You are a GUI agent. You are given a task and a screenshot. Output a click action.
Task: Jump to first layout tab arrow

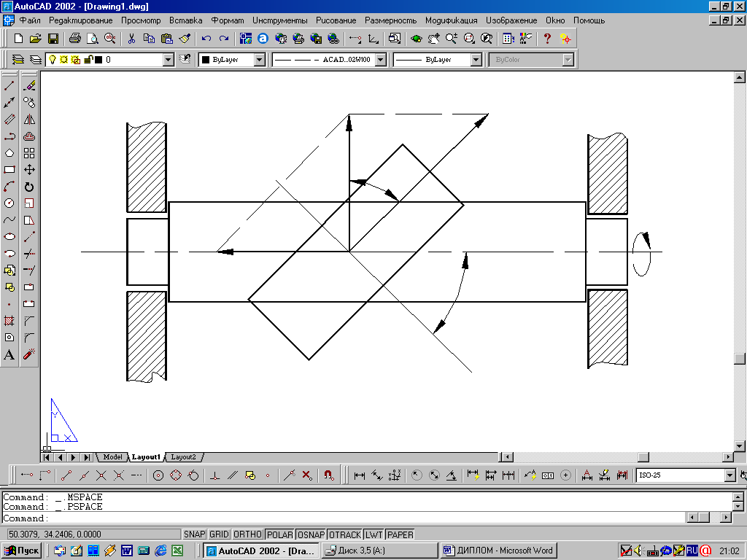[47, 457]
